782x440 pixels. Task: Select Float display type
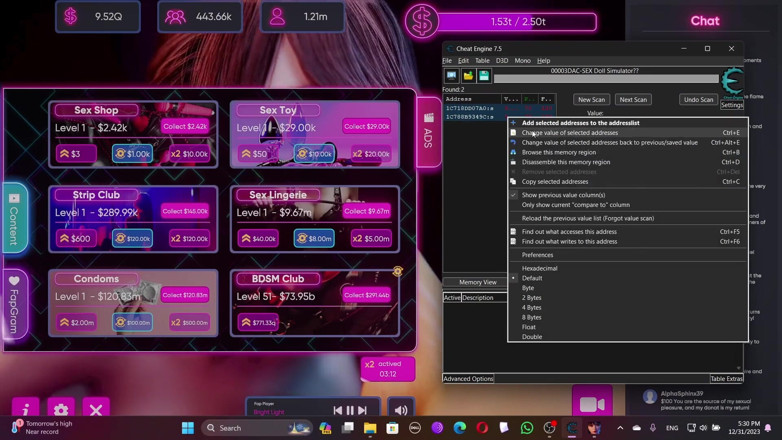coord(529,327)
